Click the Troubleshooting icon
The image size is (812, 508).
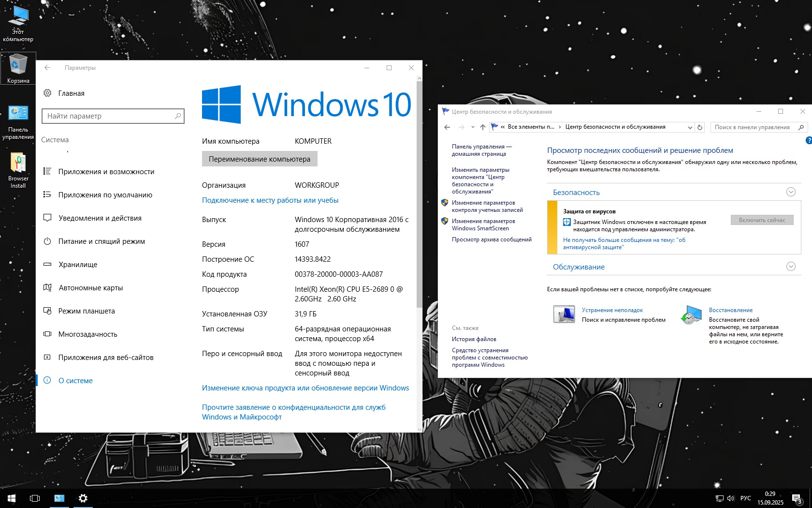[564, 314]
